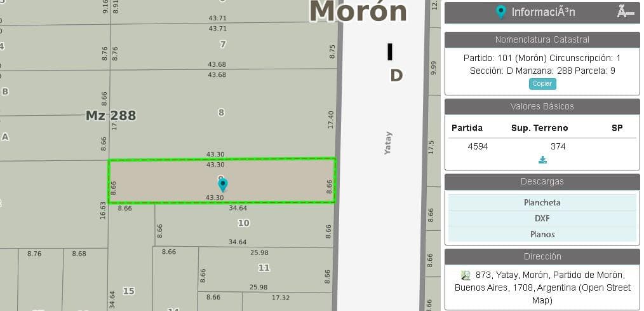This screenshot has width=644, height=311.
Task: Click the Yatay street label
Action: [388, 143]
